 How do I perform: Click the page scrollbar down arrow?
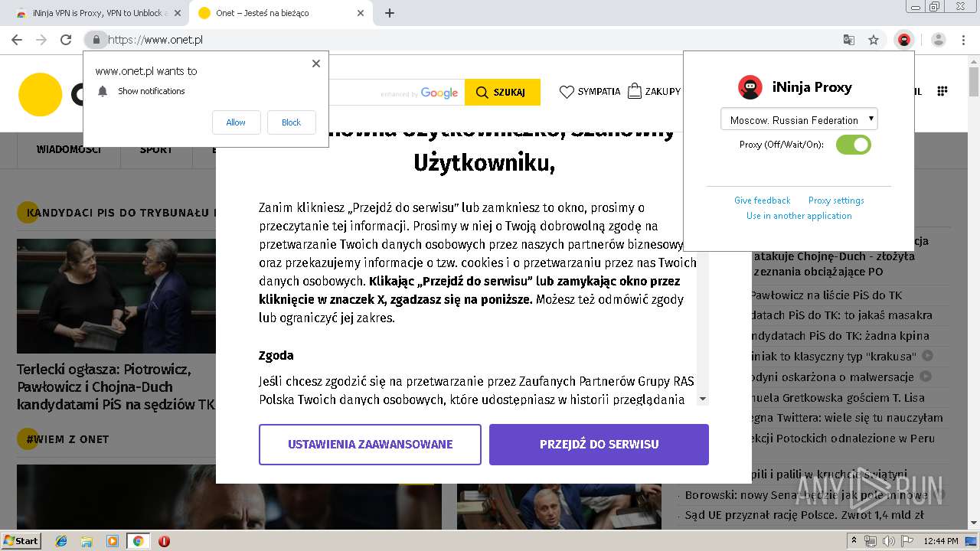[x=974, y=523]
